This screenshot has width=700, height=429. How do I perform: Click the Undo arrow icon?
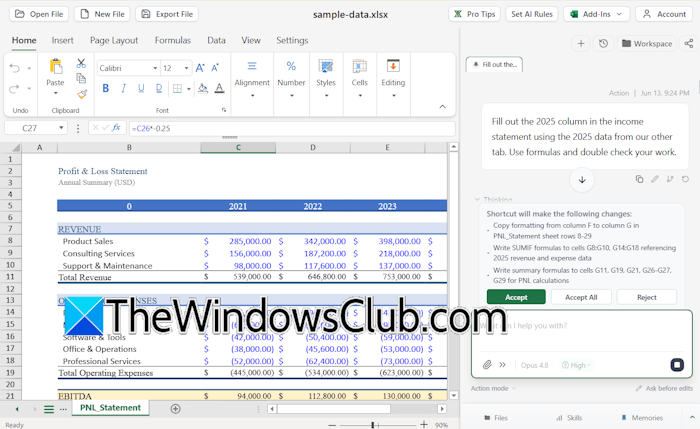(x=14, y=68)
